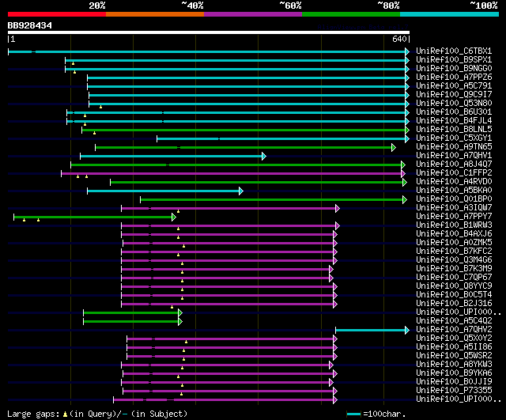The image size is (506, 420).
Task: Click the UniRef100_A8YKW3 label
Action: coord(454,365)
